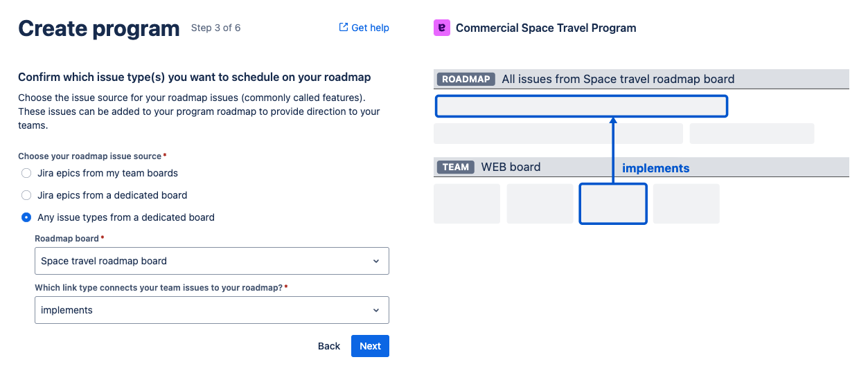Image resolution: width=868 pixels, height=373 pixels.
Task: Open the Roadmap board dropdown
Action: pyautogui.click(x=211, y=261)
